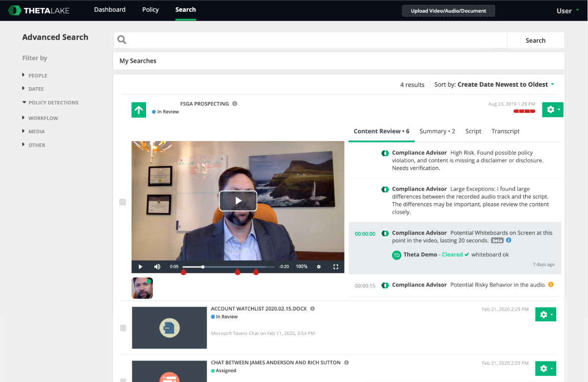The image size is (588, 382).
Task: Play the video with the center play button
Action: click(x=238, y=201)
